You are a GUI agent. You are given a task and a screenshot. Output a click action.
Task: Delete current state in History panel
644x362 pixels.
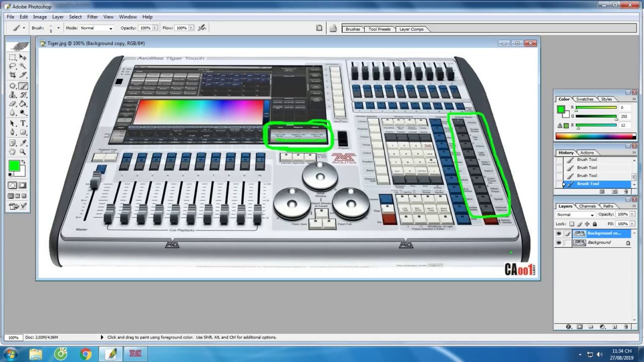(626, 192)
